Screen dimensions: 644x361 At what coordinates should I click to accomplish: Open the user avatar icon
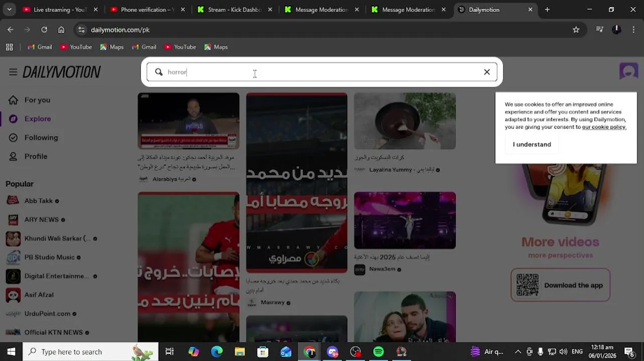[x=628, y=72]
